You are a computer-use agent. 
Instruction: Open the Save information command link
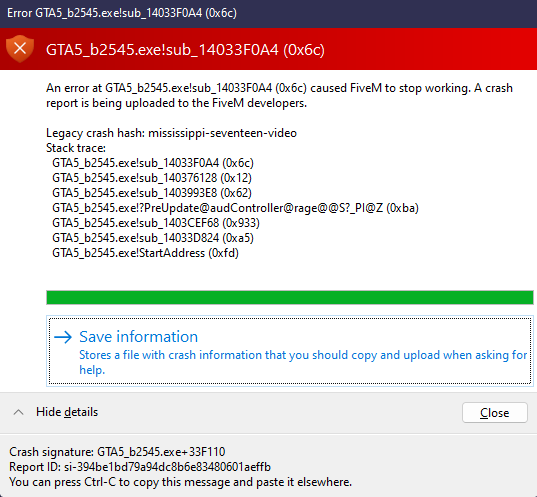coord(290,351)
